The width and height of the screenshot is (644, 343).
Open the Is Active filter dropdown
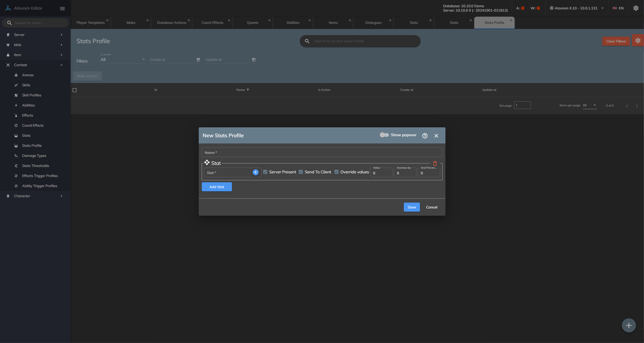coord(123,59)
